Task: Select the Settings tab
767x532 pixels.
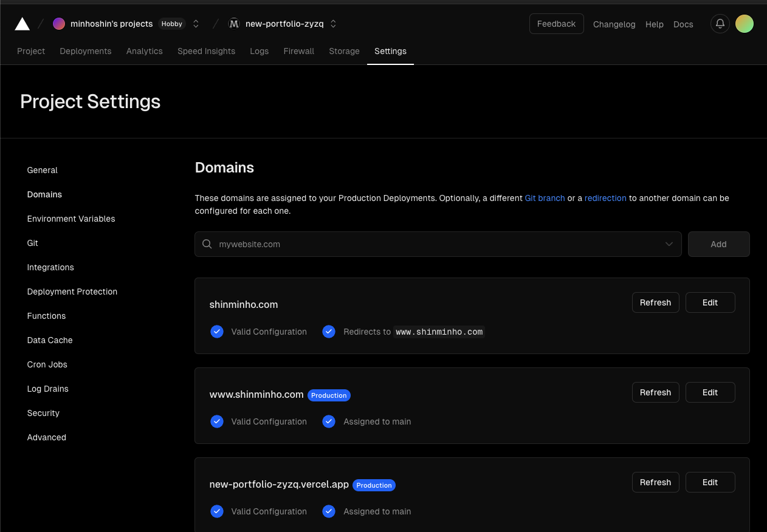Action: pyautogui.click(x=391, y=51)
